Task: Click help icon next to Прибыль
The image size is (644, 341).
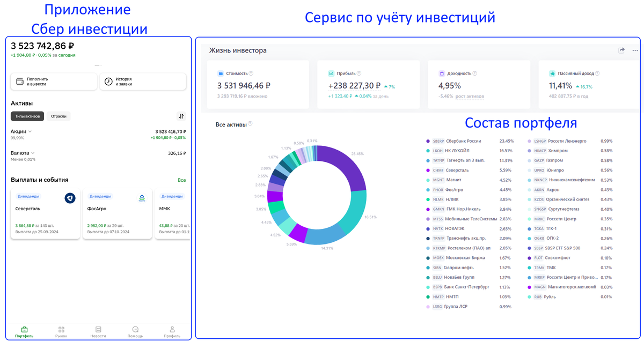Action: pos(359,73)
